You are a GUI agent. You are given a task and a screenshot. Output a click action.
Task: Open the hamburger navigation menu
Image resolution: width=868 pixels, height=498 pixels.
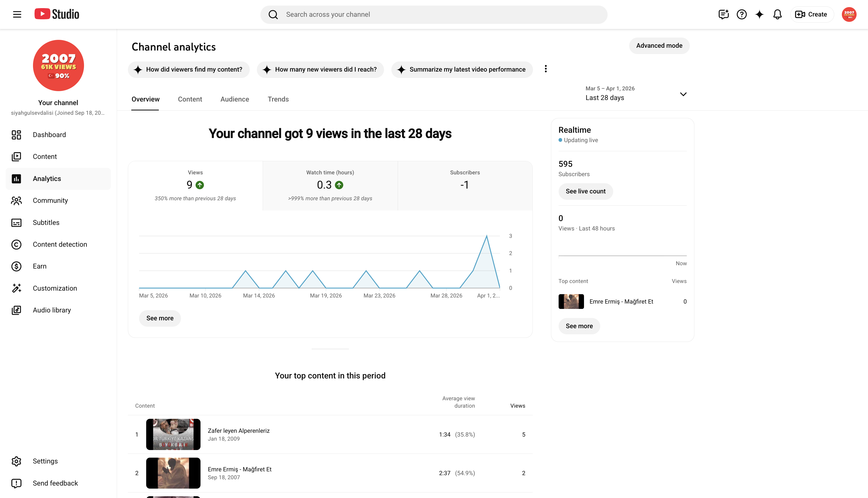tap(17, 14)
